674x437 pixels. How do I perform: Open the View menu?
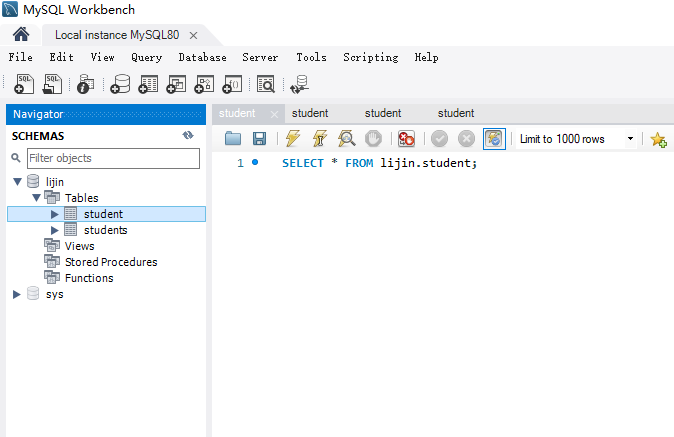102,57
